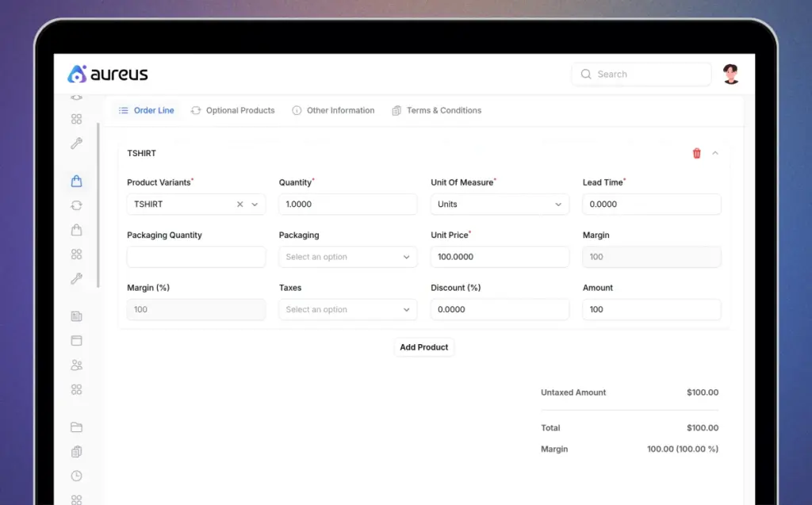The width and height of the screenshot is (812, 505).
Task: Click the Unit Price field showing 100.0000
Action: (500, 257)
